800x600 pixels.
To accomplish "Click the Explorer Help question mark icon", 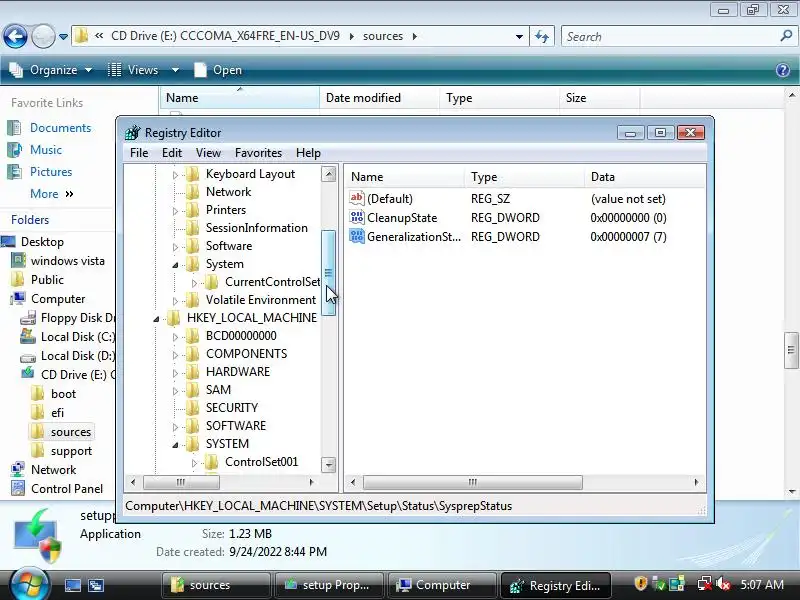I will [x=783, y=70].
